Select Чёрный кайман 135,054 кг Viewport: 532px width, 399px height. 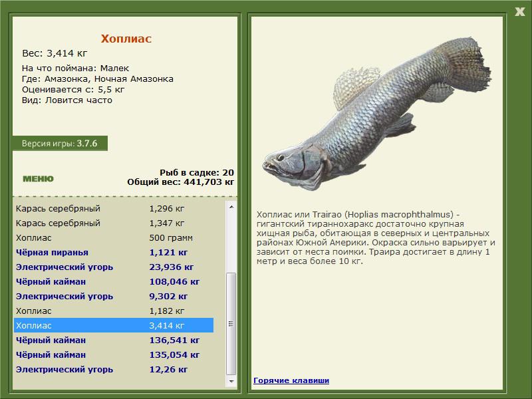tap(114, 354)
